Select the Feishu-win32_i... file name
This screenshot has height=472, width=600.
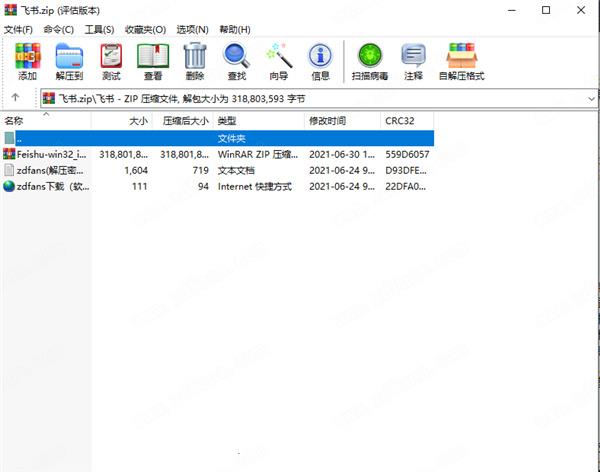[x=52, y=154]
